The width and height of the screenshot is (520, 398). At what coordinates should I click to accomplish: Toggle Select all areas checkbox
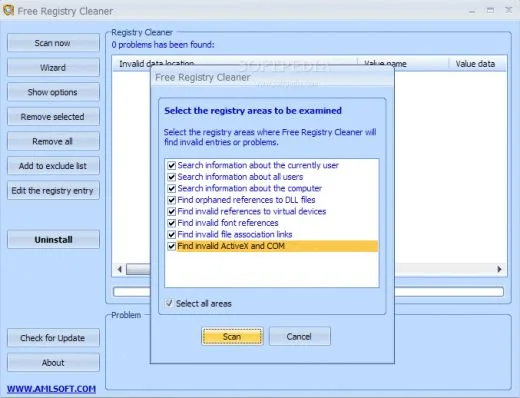tap(170, 303)
